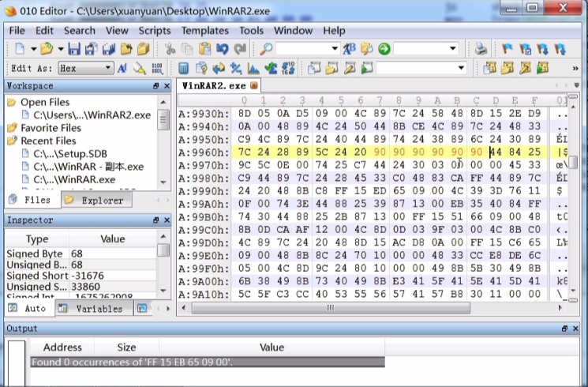Click the green Goto arrow icon
The image size is (588, 387).
384,49
